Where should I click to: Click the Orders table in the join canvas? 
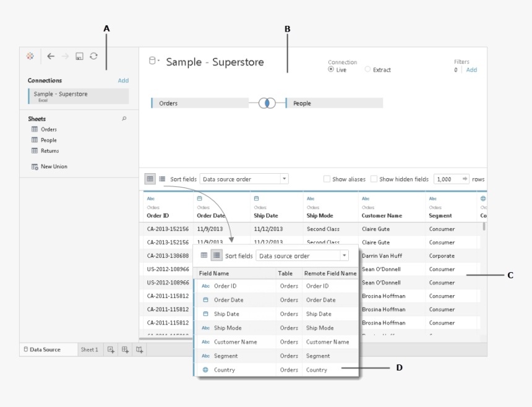tap(200, 103)
